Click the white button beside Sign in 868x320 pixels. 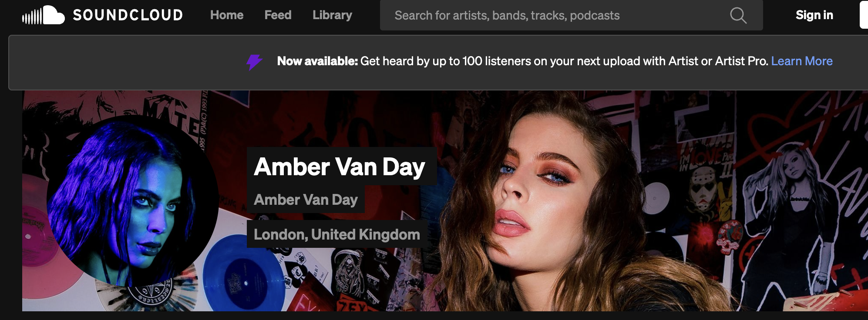(864, 15)
